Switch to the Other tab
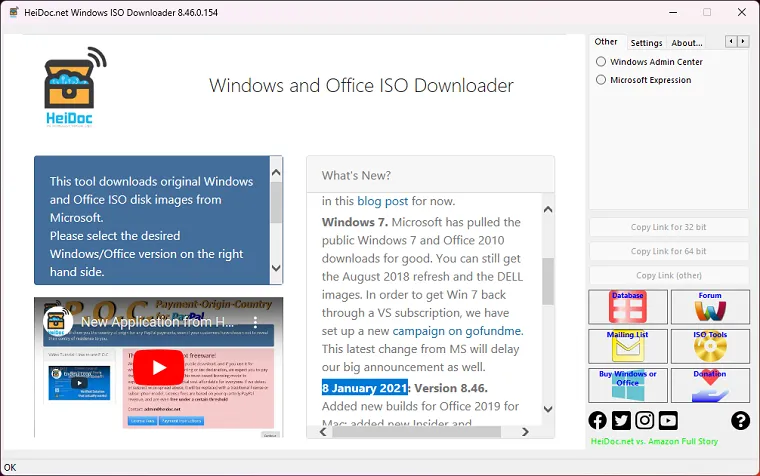The image size is (760, 476). point(606,42)
